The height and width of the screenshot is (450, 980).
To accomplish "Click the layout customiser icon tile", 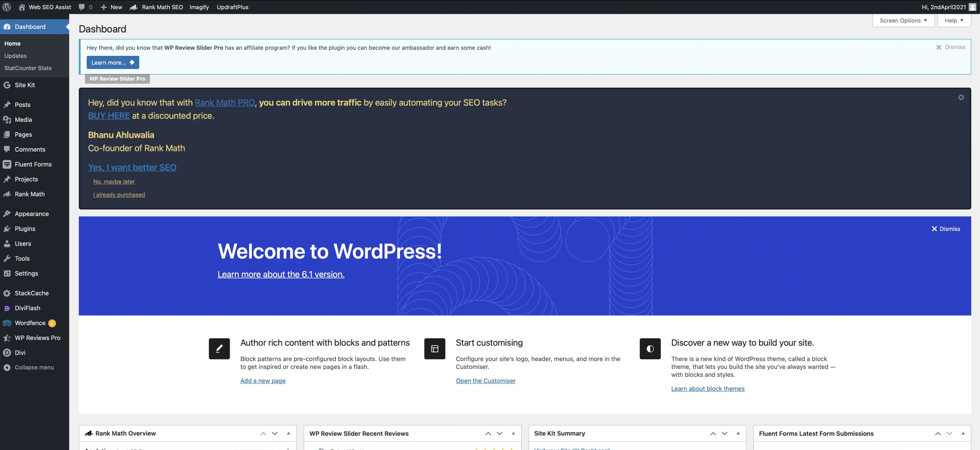I will pyautogui.click(x=435, y=349).
